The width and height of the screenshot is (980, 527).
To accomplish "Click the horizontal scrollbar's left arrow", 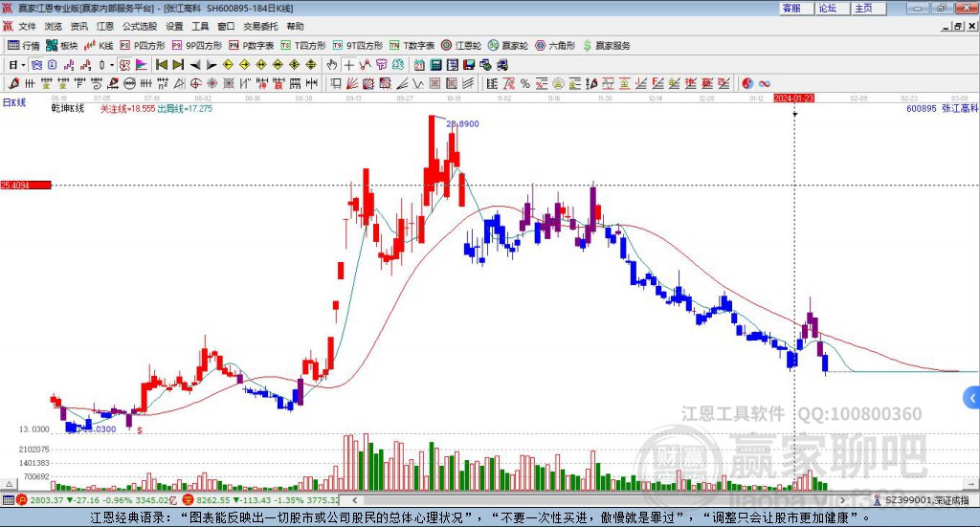I will [354, 499].
